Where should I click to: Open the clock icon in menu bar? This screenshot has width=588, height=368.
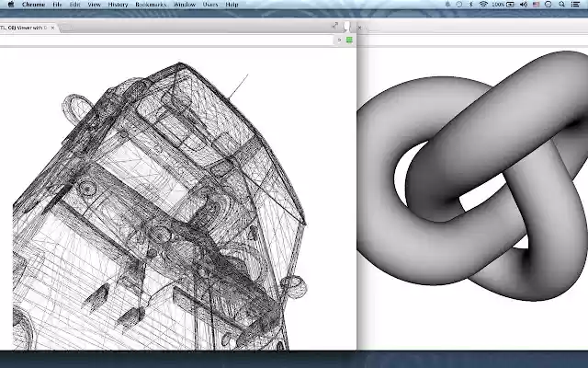[548, 5]
